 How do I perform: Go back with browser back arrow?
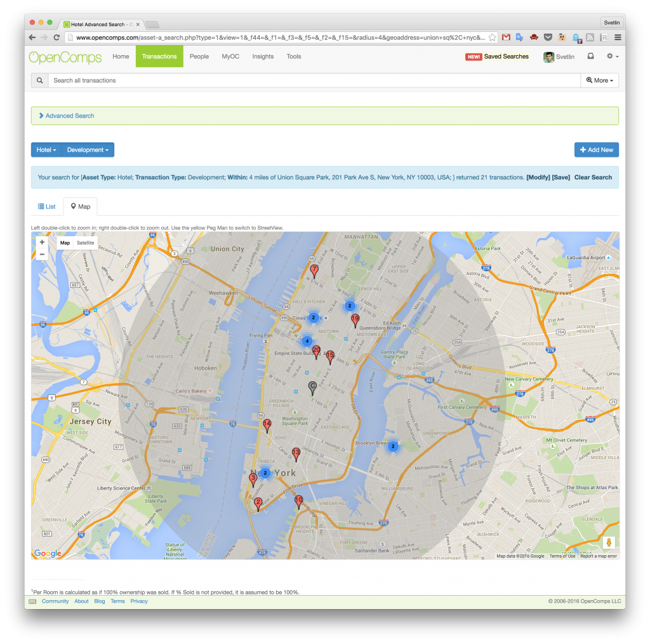(x=32, y=37)
